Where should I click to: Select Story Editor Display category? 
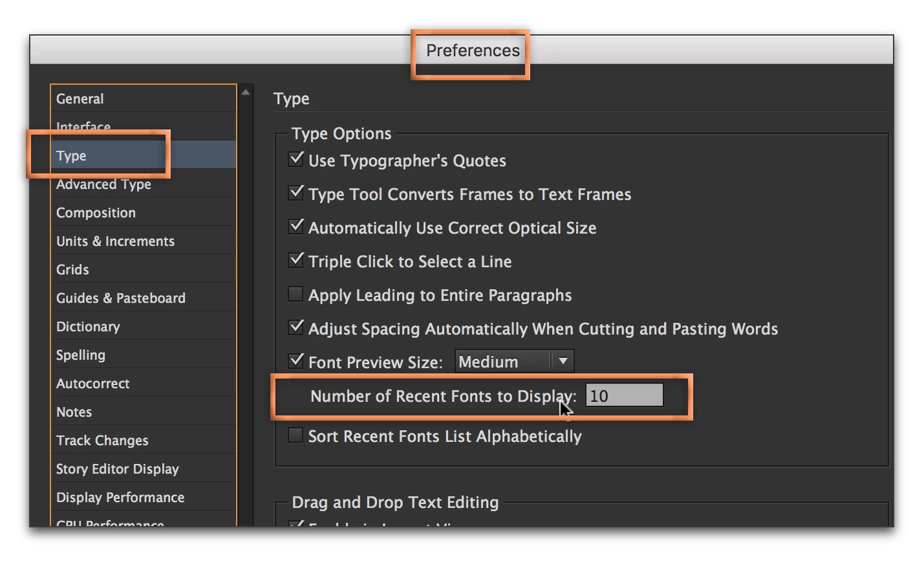pyautogui.click(x=117, y=469)
